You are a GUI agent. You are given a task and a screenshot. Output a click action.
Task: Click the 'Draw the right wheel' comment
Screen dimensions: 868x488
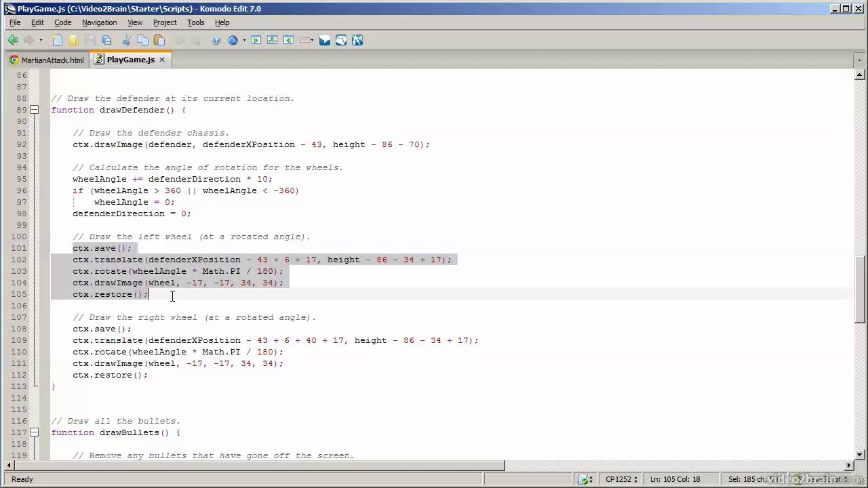coord(194,317)
